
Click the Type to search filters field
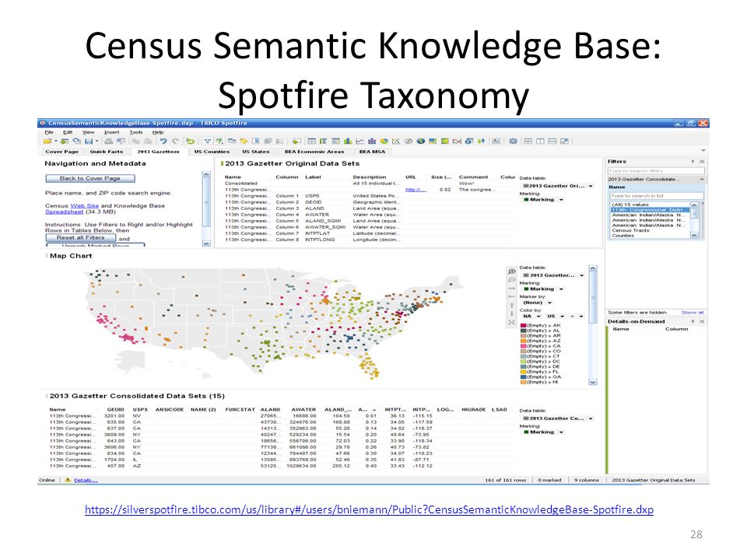pyautogui.click(x=656, y=170)
